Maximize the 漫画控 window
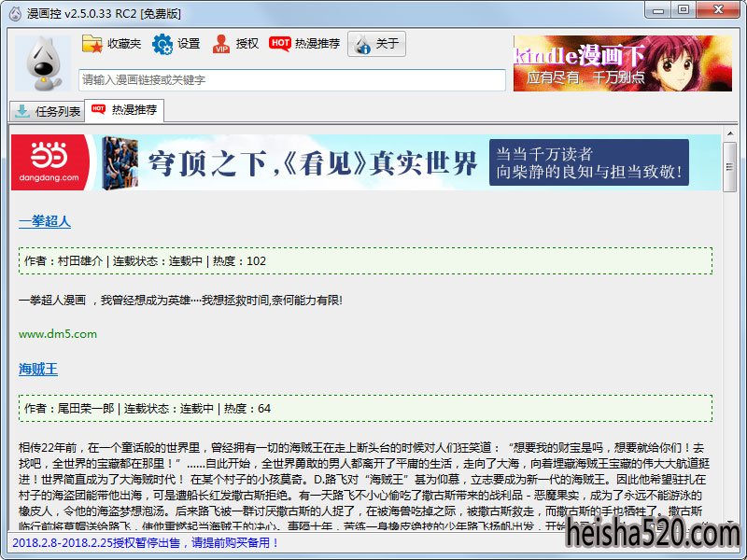This screenshot has height=560, width=747. coord(684,10)
